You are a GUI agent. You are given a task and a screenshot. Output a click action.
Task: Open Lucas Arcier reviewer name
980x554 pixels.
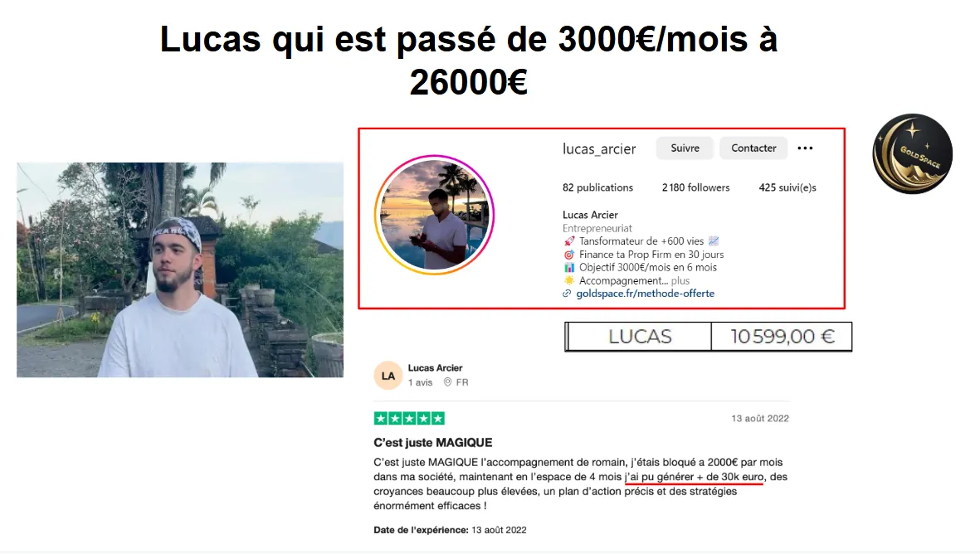point(435,368)
